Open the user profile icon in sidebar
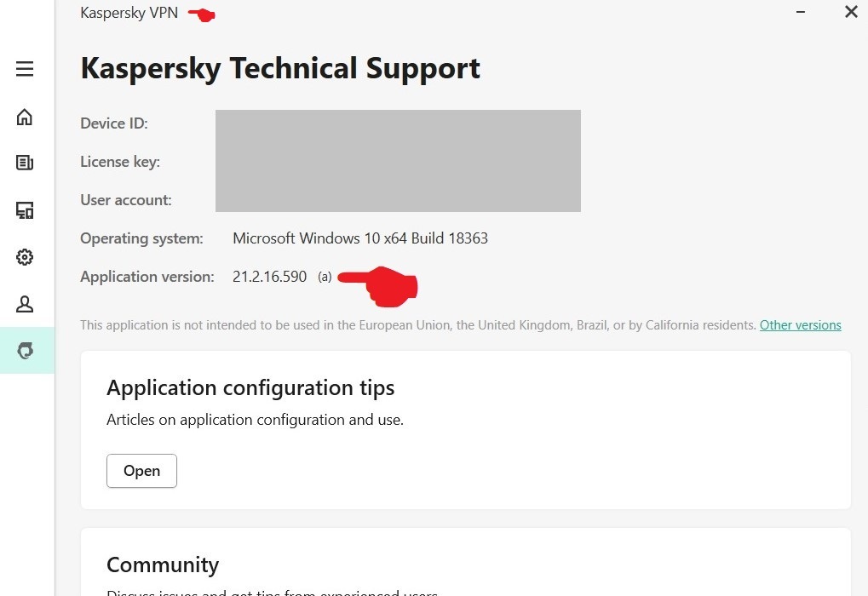 click(25, 304)
